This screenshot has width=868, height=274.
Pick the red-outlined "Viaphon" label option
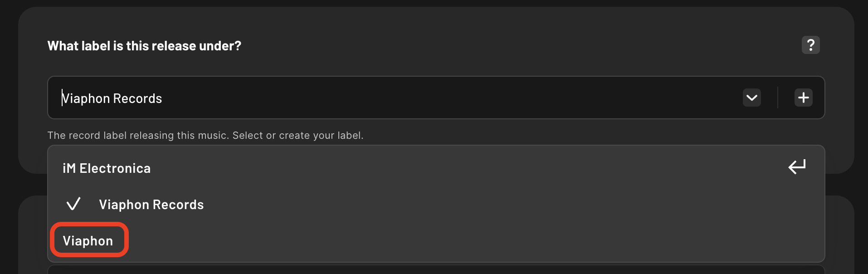[88, 241]
